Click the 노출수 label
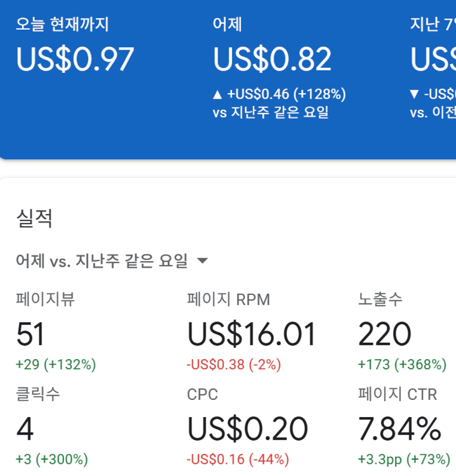Screen dimensions: 456x476 [380, 299]
